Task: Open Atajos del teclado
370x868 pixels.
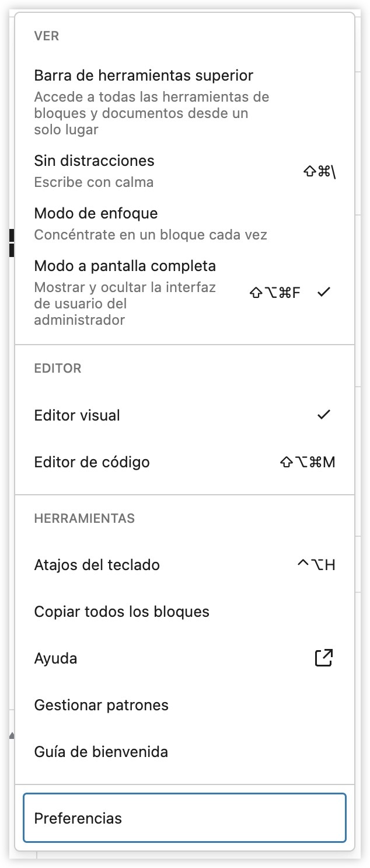Action: click(x=97, y=565)
